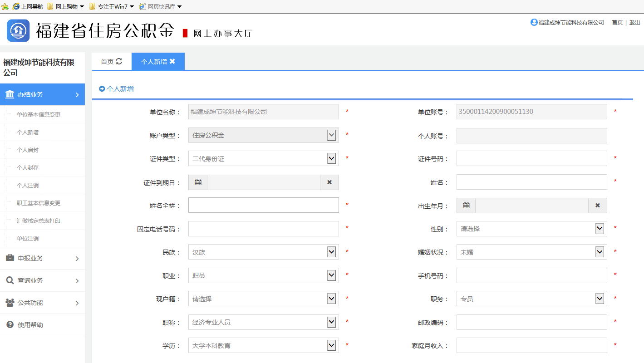Click the 姓名 input field
This screenshot has height=363, width=644.
(x=531, y=182)
